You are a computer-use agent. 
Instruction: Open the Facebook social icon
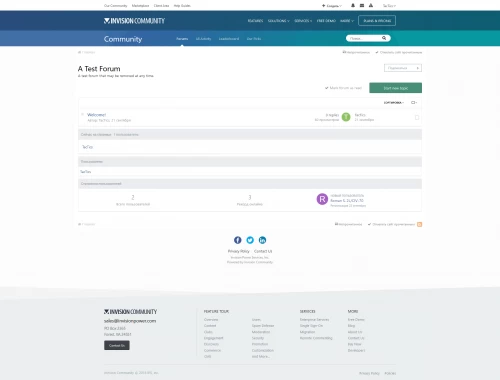238,240
